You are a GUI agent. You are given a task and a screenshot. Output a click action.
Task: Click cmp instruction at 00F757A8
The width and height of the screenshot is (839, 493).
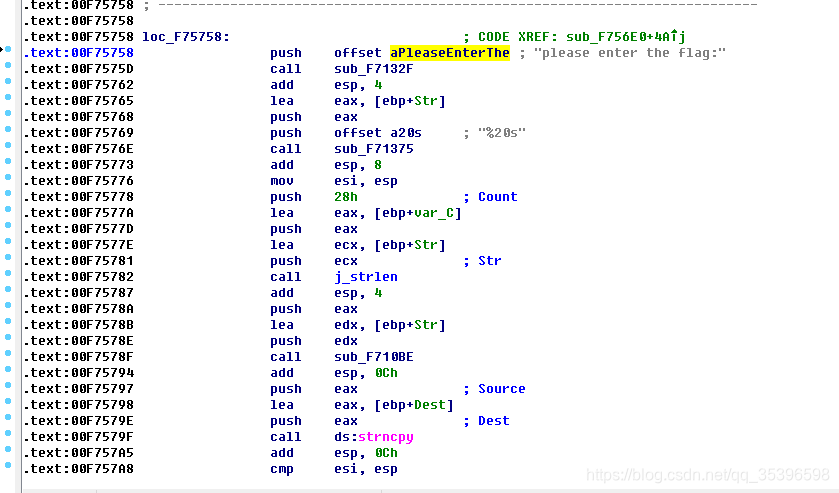click(281, 469)
